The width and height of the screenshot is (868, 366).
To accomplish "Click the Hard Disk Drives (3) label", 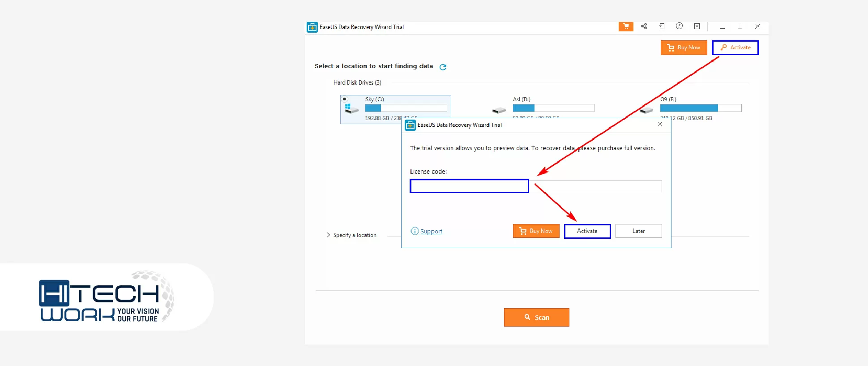I will pyautogui.click(x=357, y=83).
